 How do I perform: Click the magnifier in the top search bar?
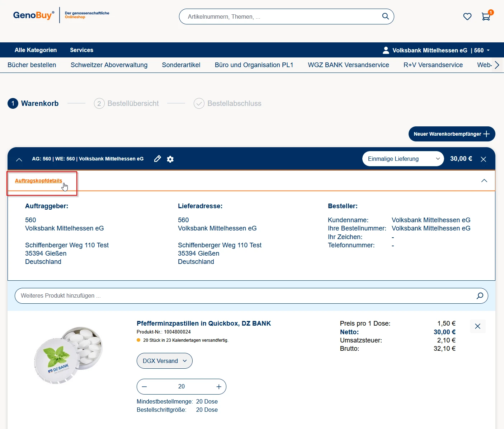tap(385, 17)
